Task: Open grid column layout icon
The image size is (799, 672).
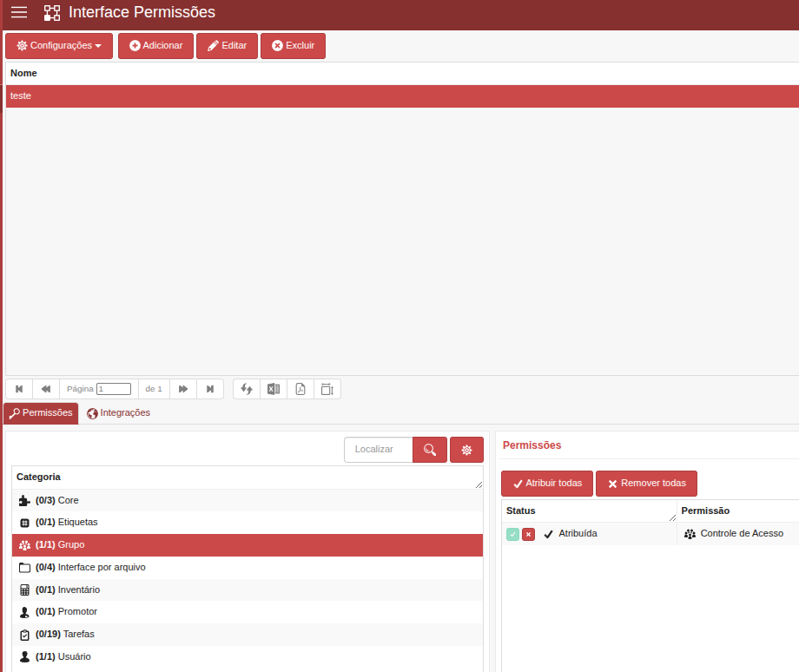Action: point(327,389)
